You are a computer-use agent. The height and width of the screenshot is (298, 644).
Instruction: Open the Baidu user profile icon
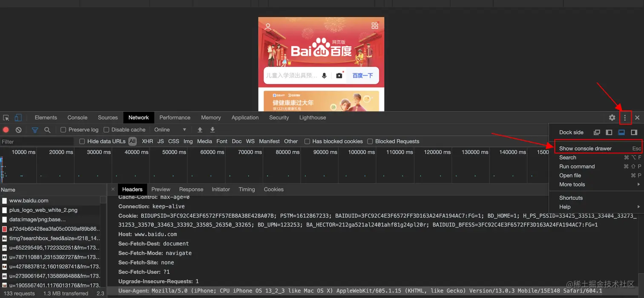268,26
